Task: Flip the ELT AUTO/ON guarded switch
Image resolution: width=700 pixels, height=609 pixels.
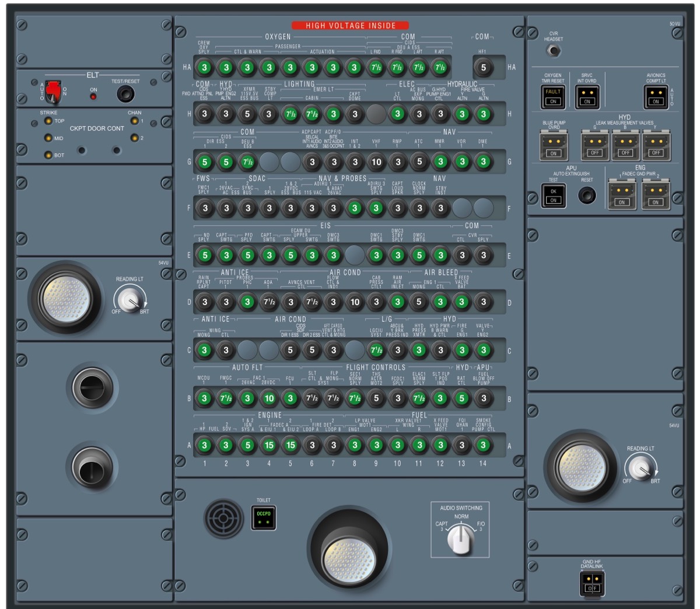Action: [x=54, y=92]
